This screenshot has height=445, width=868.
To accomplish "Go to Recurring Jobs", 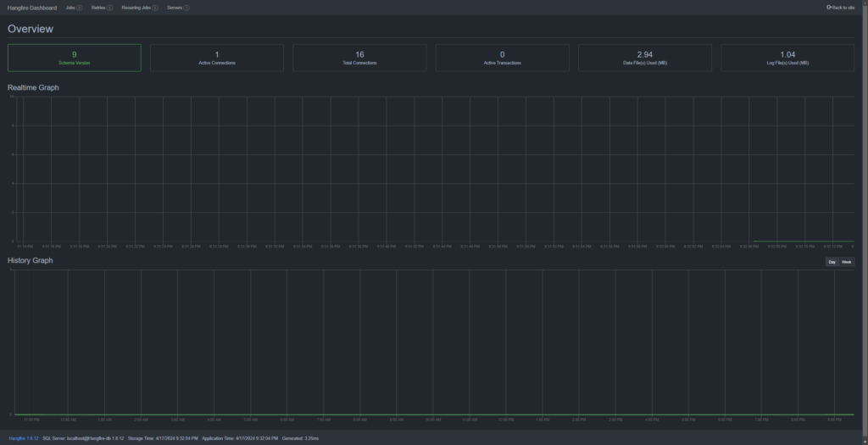I will [x=140, y=8].
